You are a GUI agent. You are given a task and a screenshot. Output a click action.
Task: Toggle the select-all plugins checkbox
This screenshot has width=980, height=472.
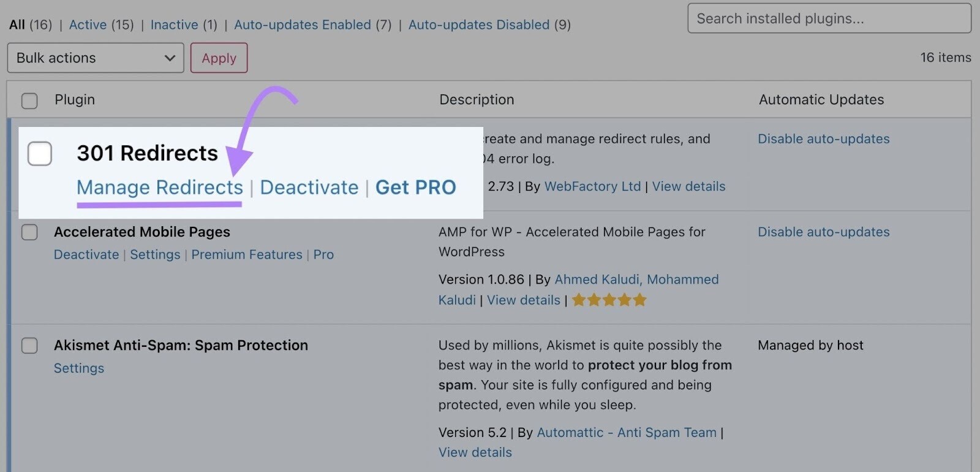point(29,100)
